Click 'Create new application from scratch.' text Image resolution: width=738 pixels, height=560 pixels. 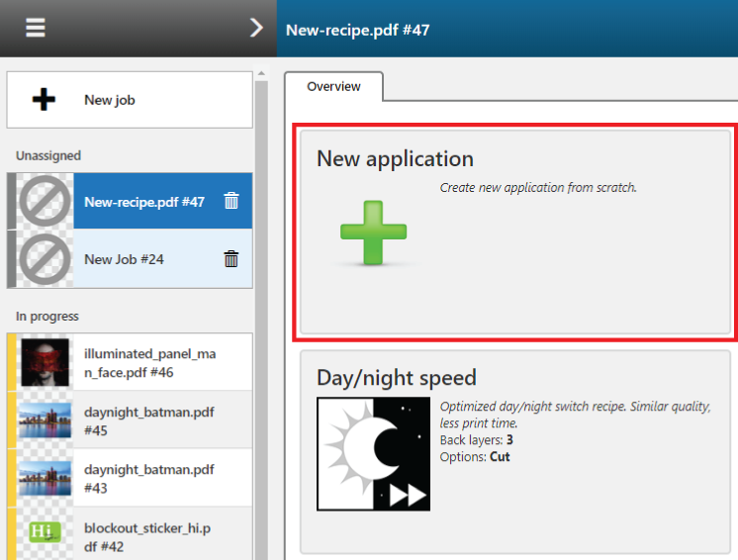[x=538, y=187]
